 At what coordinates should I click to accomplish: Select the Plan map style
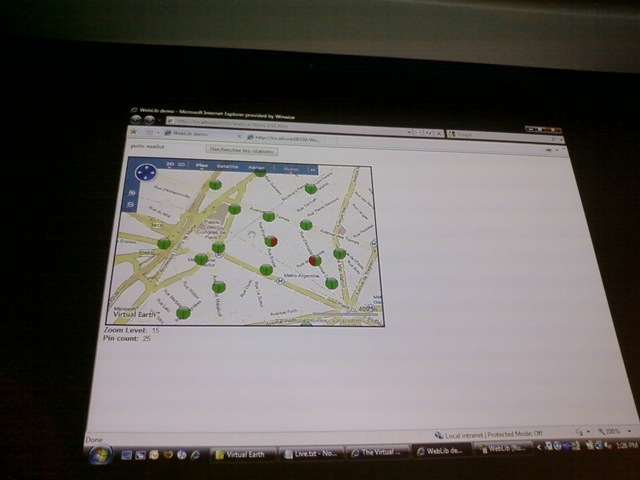[x=202, y=165]
